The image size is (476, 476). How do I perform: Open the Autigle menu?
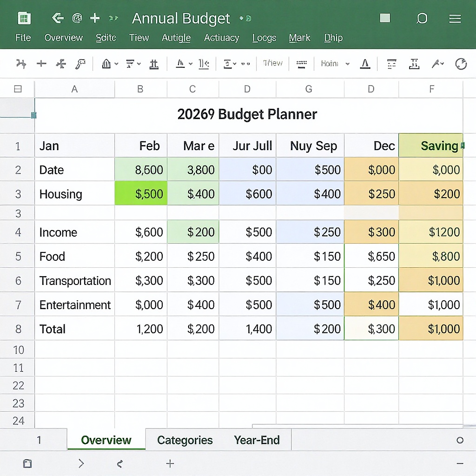tap(176, 38)
